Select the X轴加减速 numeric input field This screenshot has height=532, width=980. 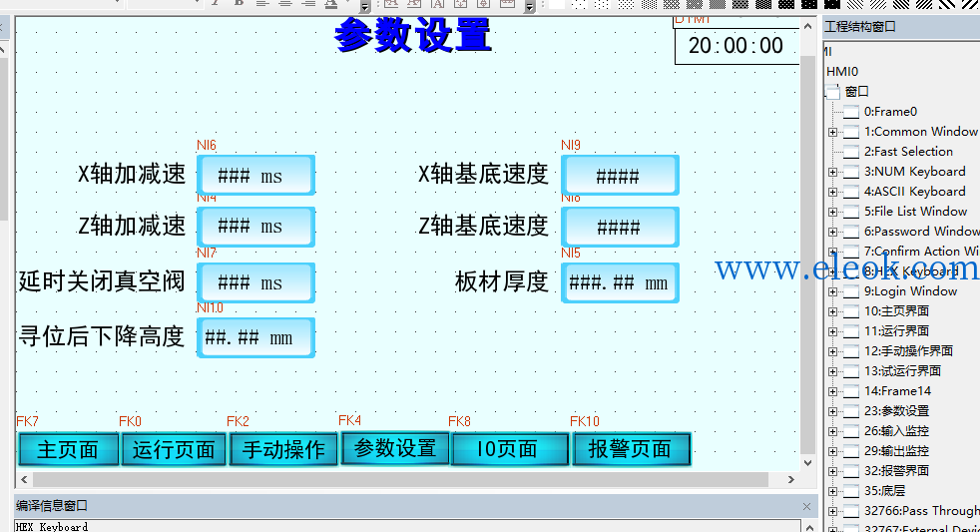click(x=255, y=175)
